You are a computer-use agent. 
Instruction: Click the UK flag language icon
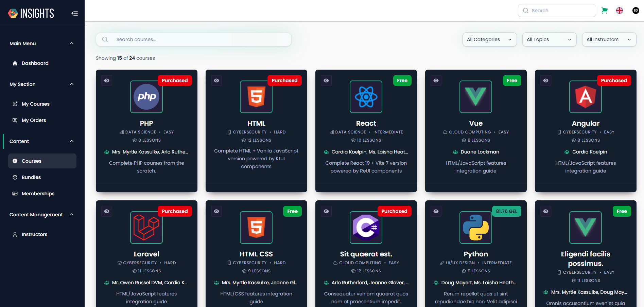click(620, 11)
